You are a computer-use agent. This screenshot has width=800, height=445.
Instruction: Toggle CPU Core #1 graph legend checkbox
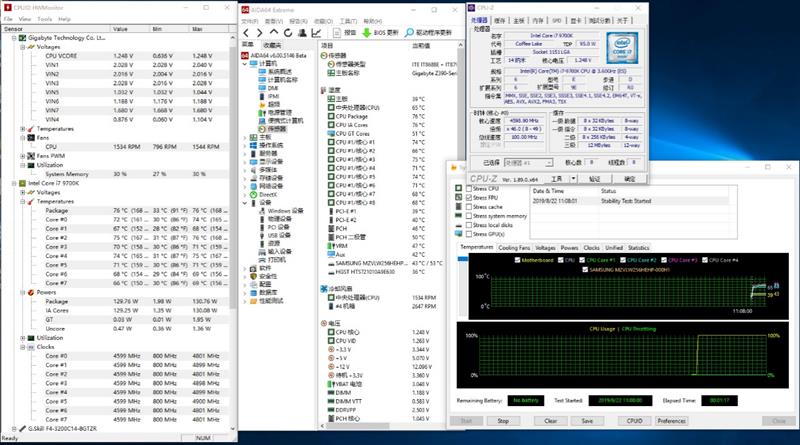(582, 260)
